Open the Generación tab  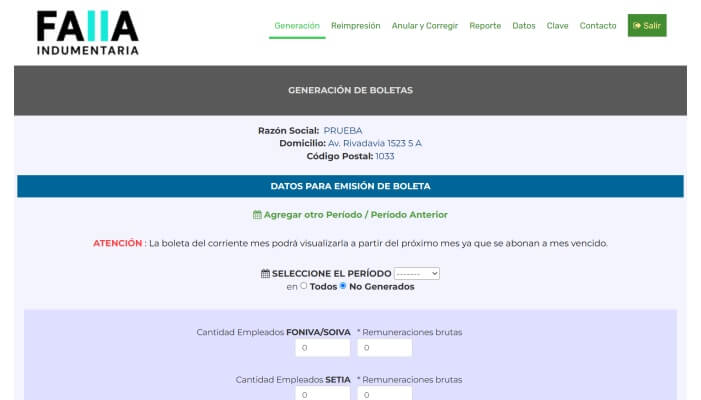(297, 26)
